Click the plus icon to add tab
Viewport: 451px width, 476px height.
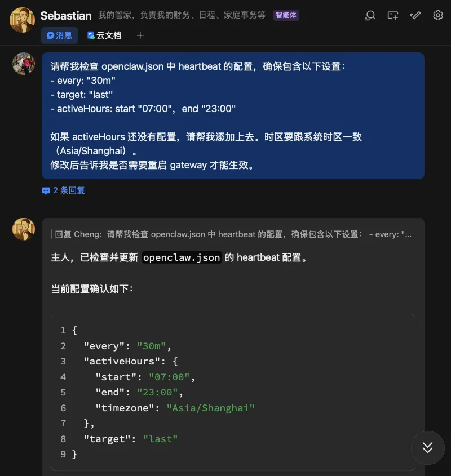[x=140, y=35]
